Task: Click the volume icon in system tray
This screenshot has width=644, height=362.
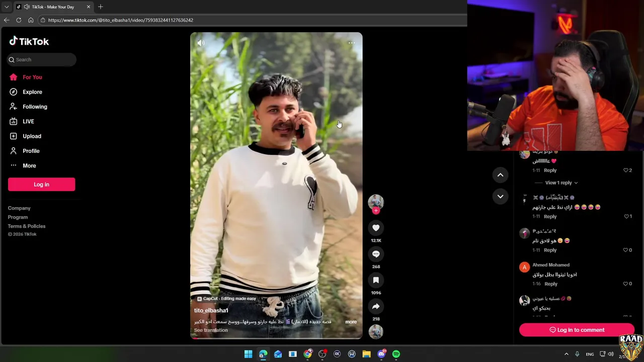Action: pyautogui.click(x=611, y=354)
